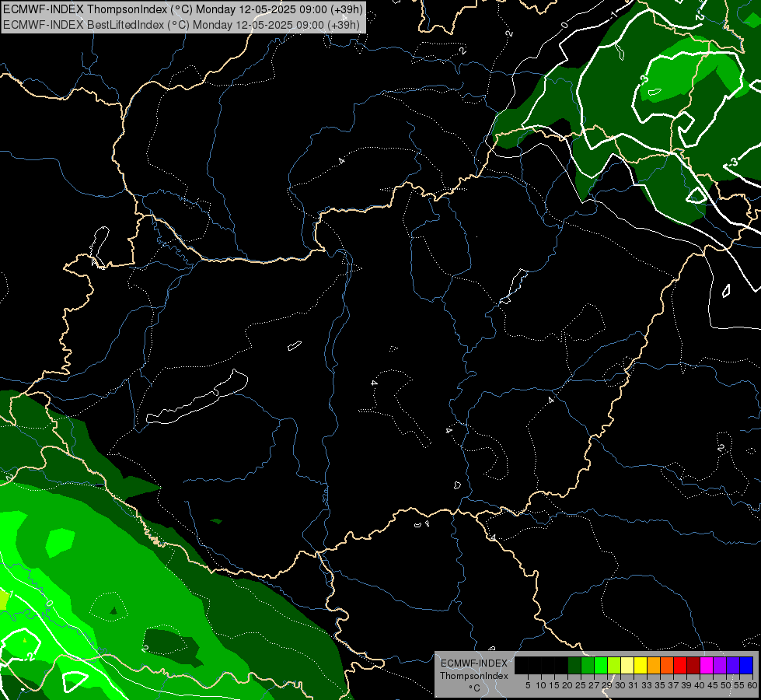Click the legend tick value 40
Viewport: 761px width, 700px height.
pyautogui.click(x=700, y=685)
